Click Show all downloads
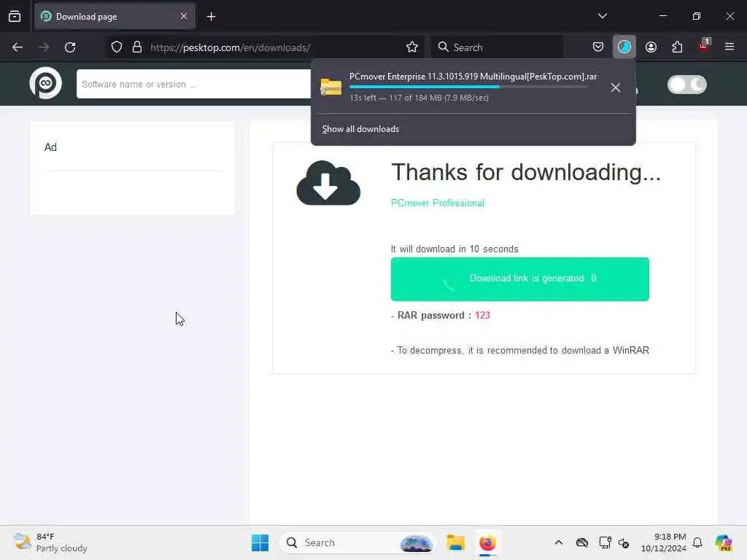The image size is (747, 560). click(360, 129)
